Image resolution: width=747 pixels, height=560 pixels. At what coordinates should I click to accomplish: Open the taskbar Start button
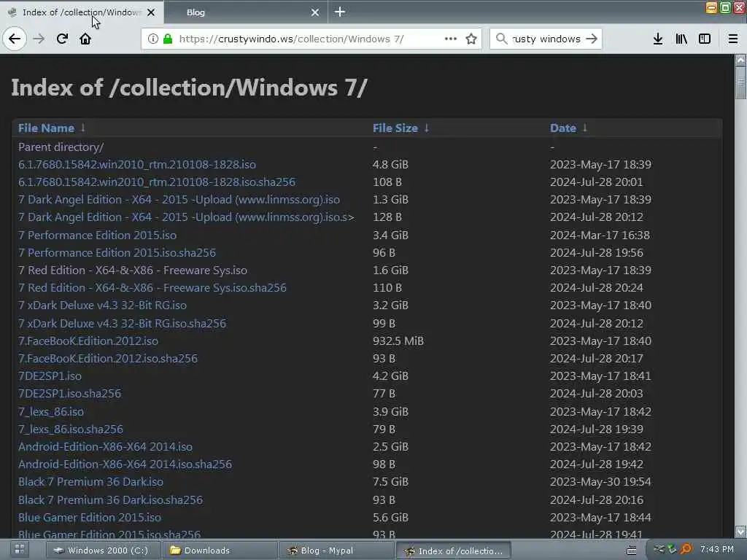tap(20, 550)
